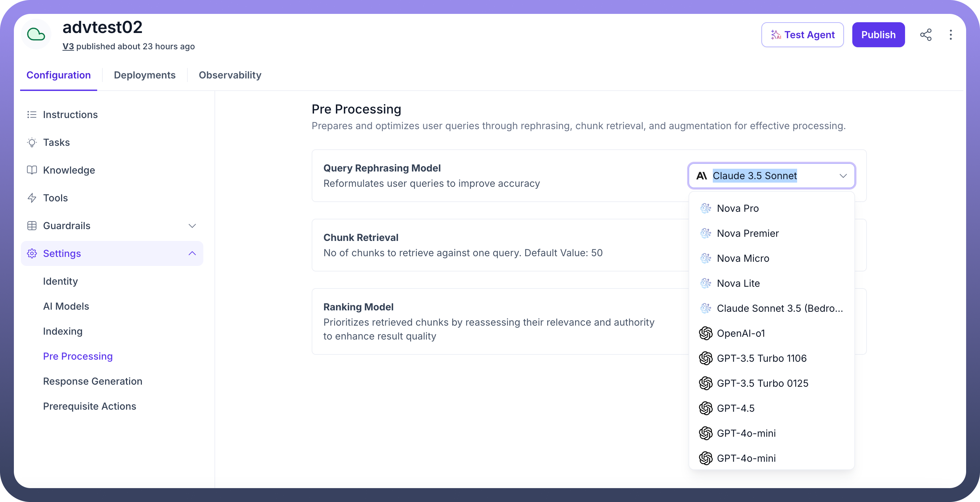
Task: Click the GPT-3.5 Turbo 0125 logo icon
Action: 706,383
